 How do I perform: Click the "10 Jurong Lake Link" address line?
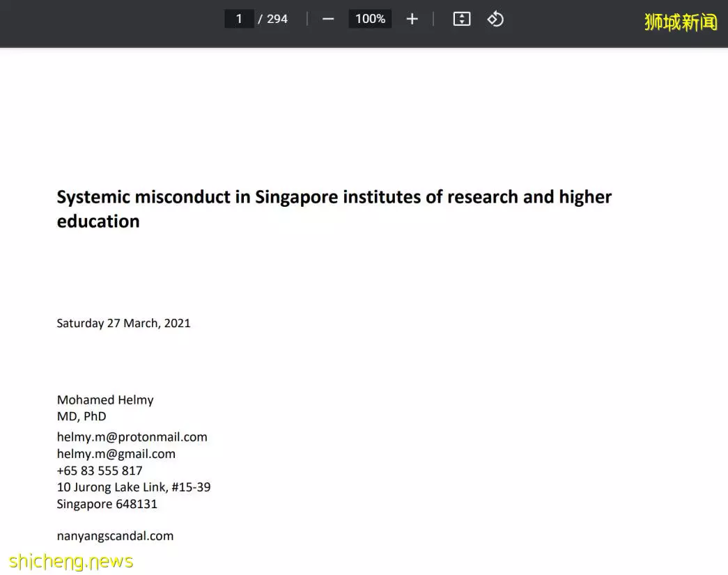(x=134, y=487)
